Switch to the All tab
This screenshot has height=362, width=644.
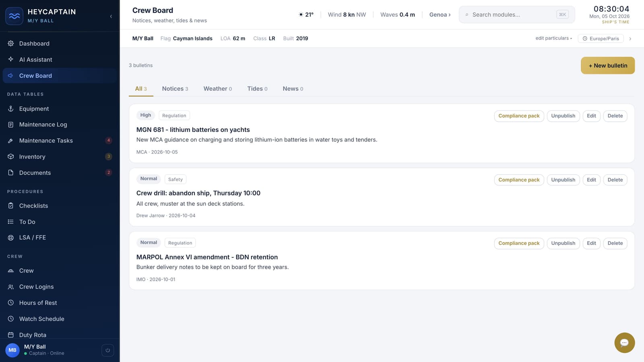pyautogui.click(x=141, y=88)
